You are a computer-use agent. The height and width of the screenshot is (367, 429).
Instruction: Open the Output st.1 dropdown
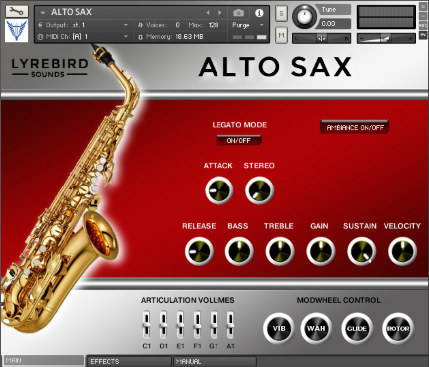click(83, 25)
